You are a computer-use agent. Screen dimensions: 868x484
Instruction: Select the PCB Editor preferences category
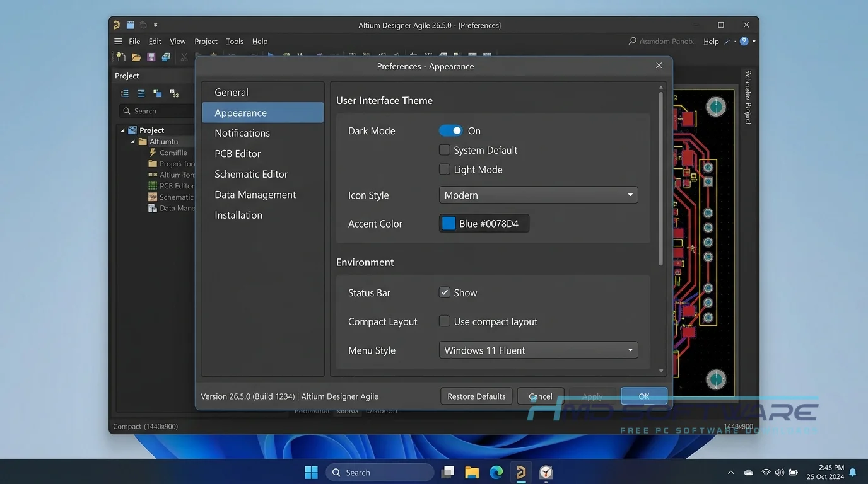tap(262, 154)
